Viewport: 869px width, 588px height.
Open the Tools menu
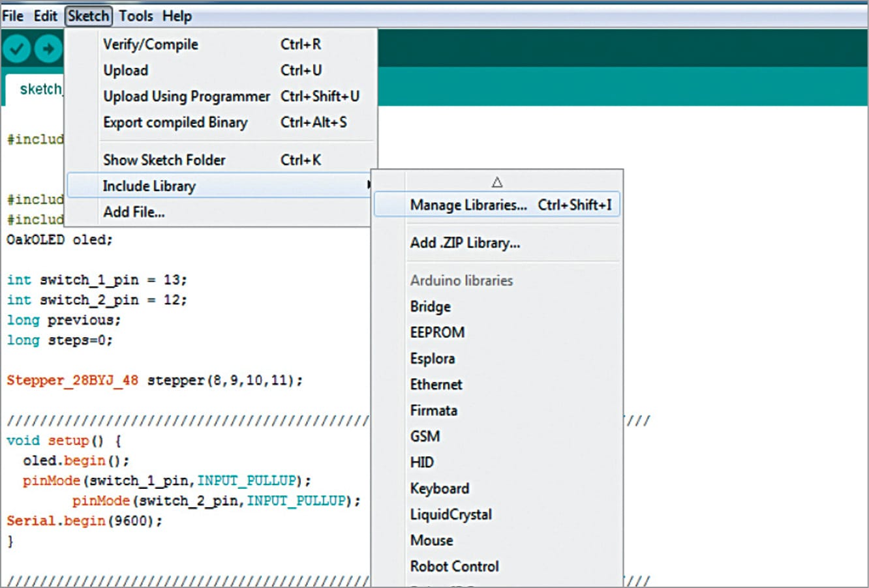[x=136, y=16]
